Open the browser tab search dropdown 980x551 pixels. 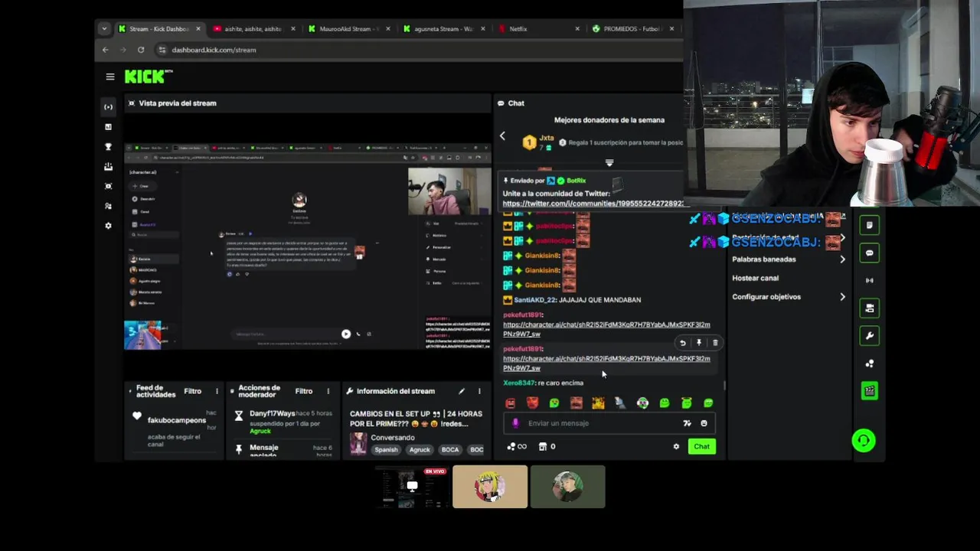[x=104, y=29]
